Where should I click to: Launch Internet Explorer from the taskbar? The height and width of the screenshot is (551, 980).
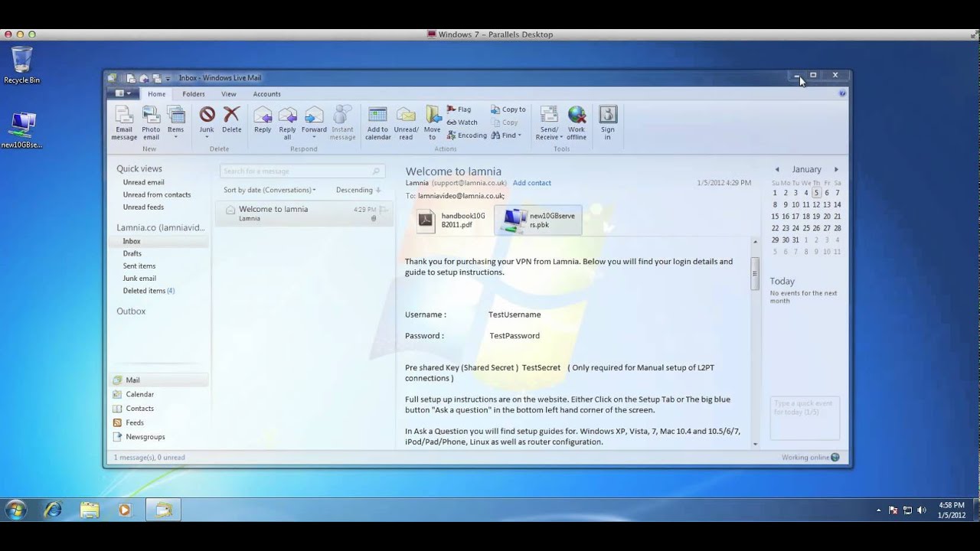tap(52, 510)
